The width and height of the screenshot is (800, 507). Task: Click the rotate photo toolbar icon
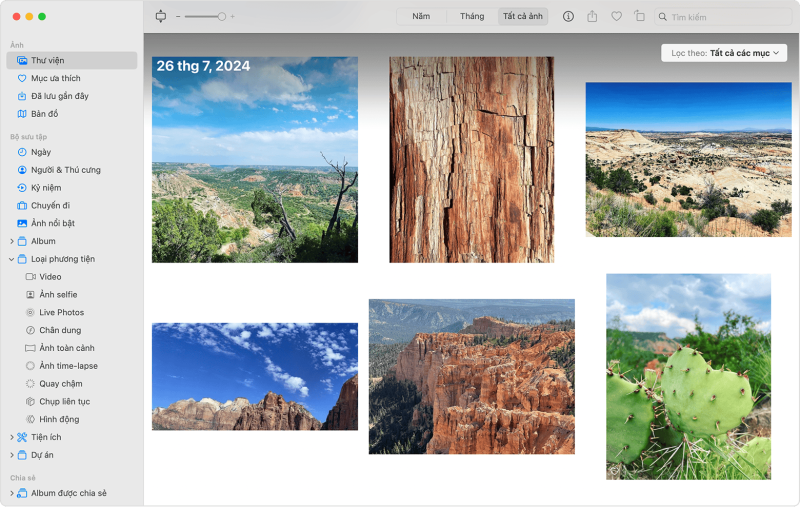tap(640, 17)
